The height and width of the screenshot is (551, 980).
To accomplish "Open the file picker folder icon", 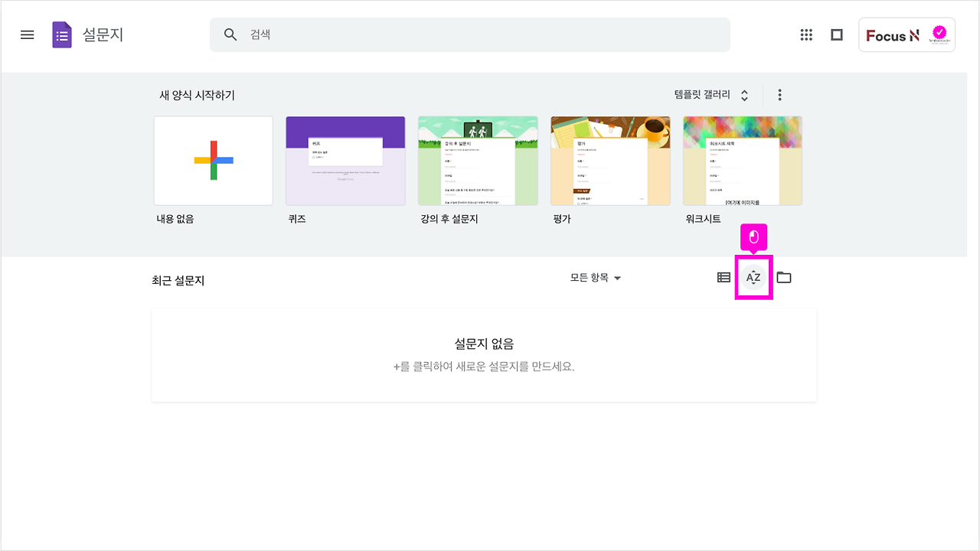I will click(x=784, y=277).
